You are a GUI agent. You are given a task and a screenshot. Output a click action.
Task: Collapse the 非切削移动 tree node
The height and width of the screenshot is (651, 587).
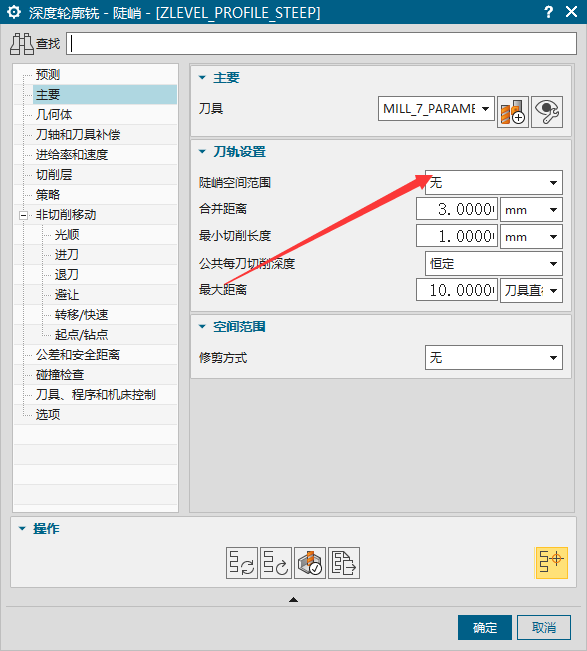[x=24, y=215]
